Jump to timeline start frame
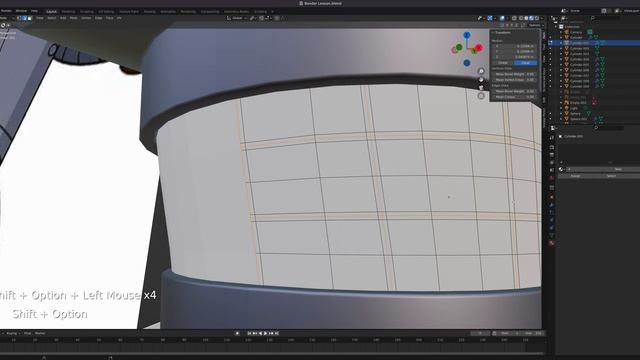 [x=249, y=333]
